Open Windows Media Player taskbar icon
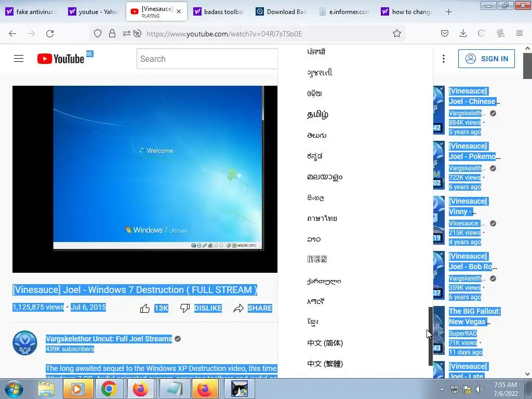This screenshot has width=532, height=399. click(x=77, y=389)
